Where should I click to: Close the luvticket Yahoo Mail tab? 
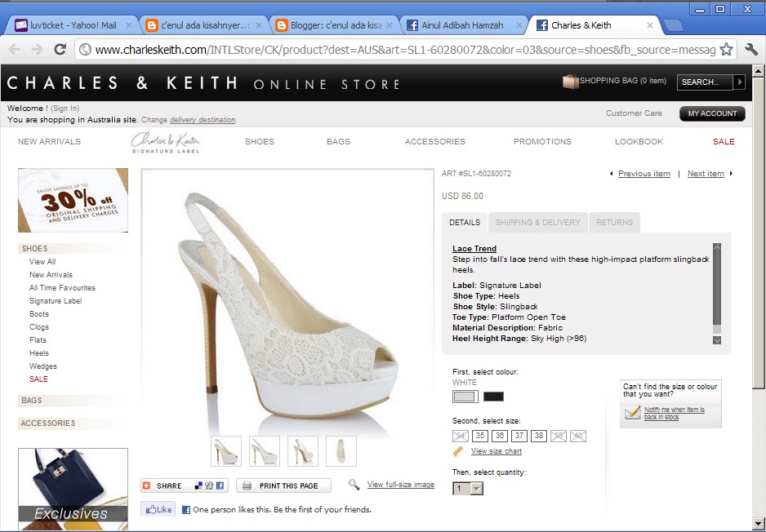(x=129, y=25)
